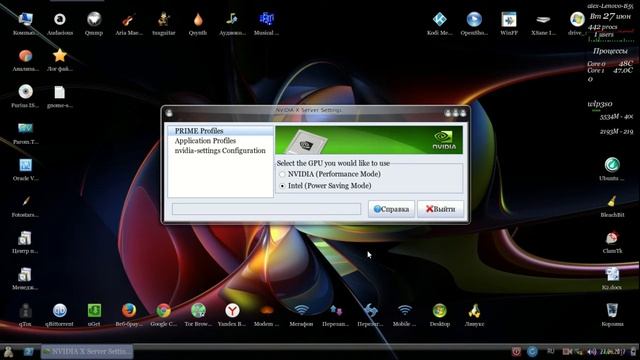Open nvidia-settings Configuration in the sidebar
This screenshot has width=640, height=360.
point(220,151)
